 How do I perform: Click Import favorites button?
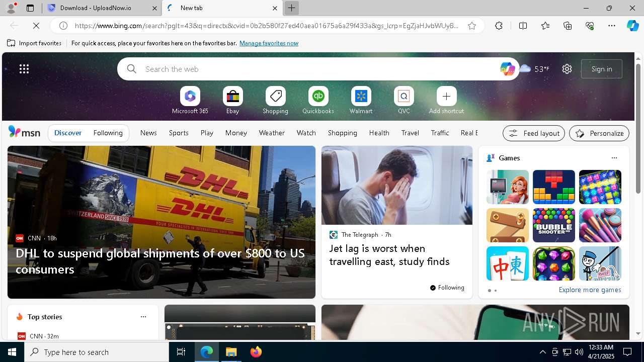click(34, 43)
